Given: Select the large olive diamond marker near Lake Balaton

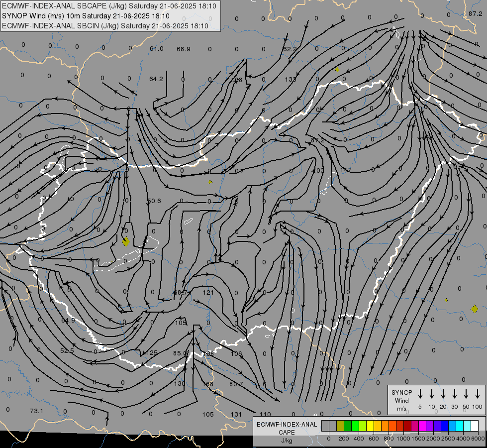Looking at the screenshot, I should pos(125,241).
